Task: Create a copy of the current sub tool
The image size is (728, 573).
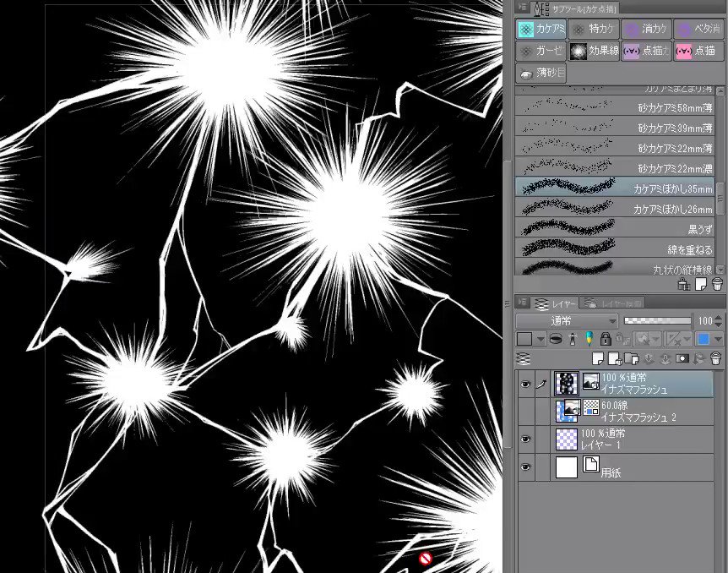Action: coord(701,283)
